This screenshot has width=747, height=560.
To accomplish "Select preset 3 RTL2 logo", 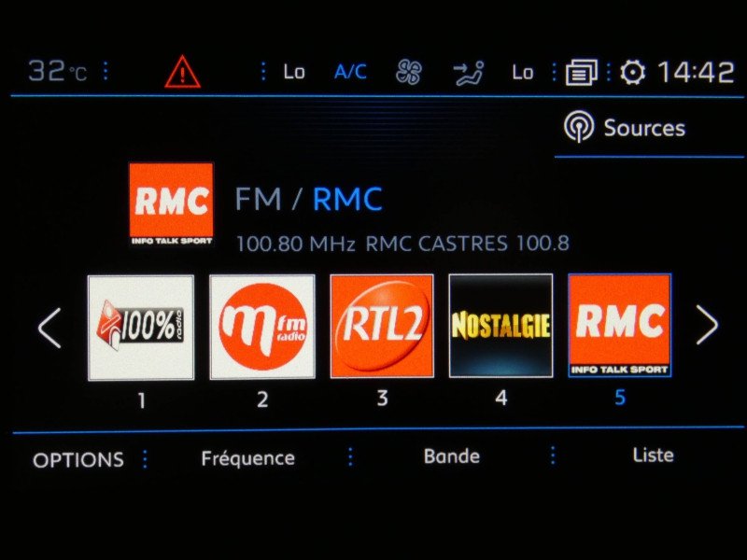I will (382, 326).
